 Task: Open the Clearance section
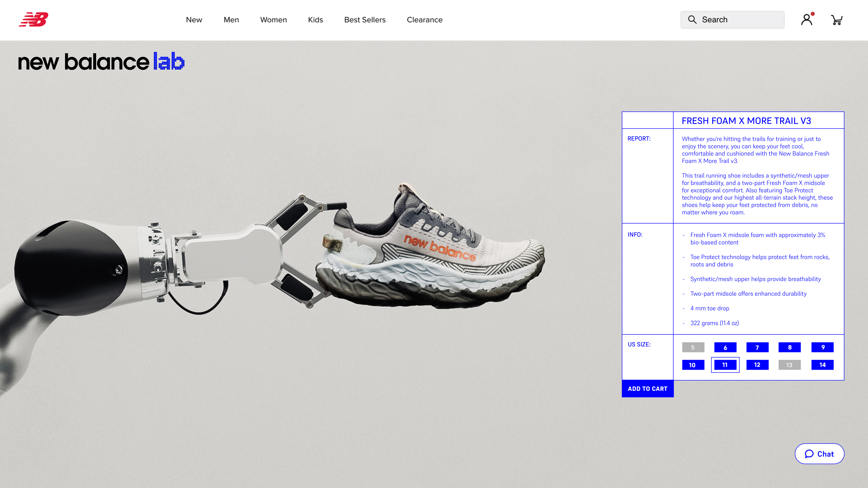pyautogui.click(x=424, y=20)
